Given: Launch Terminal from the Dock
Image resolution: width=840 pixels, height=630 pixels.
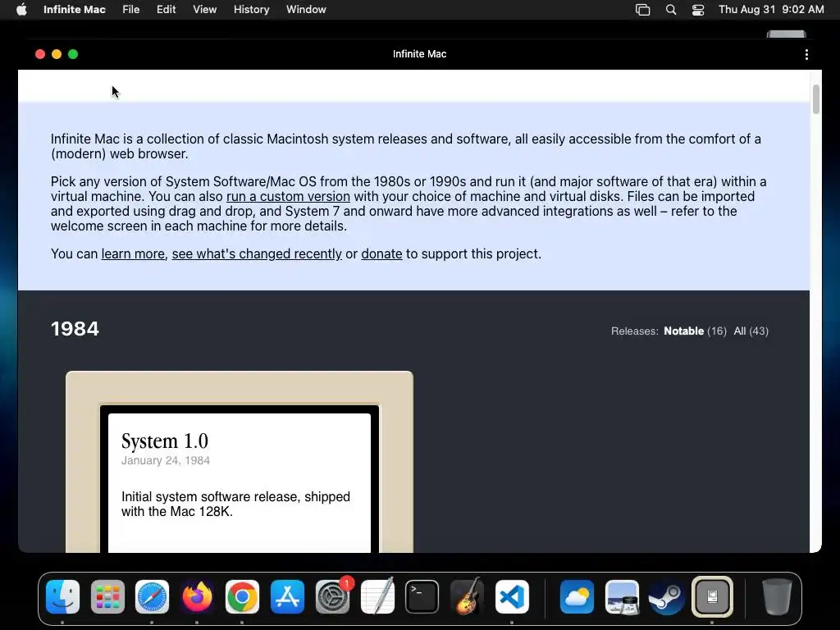Looking at the screenshot, I should pyautogui.click(x=422, y=596).
